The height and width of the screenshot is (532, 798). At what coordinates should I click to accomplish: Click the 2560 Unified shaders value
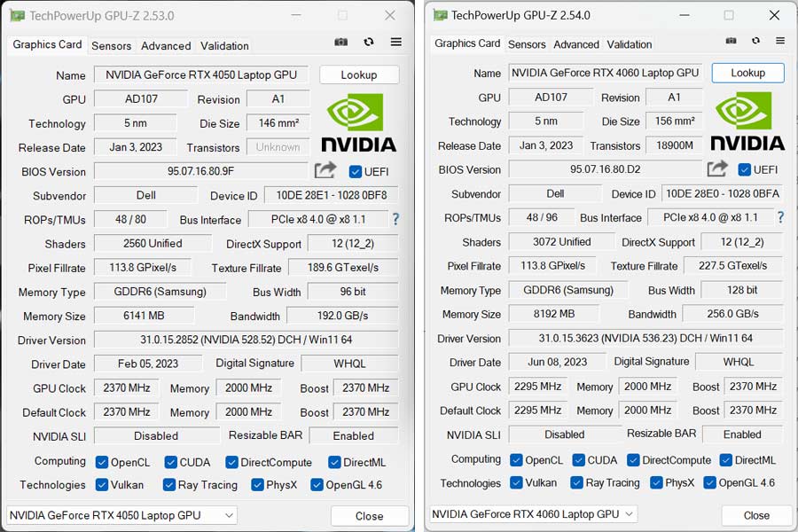click(x=153, y=243)
